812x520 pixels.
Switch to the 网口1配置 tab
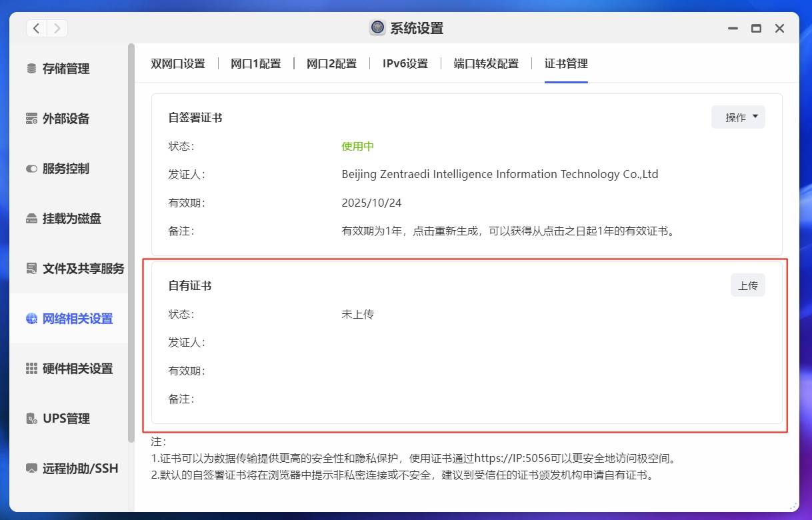[255, 63]
